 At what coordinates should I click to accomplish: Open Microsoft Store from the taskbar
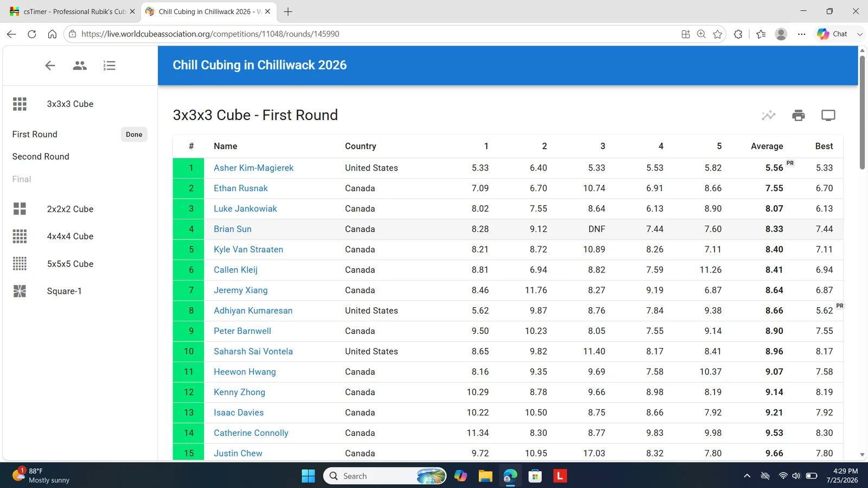click(x=535, y=476)
